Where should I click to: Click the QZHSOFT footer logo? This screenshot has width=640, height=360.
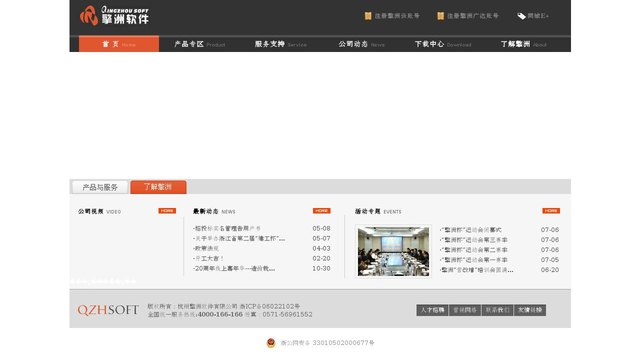[x=108, y=310]
